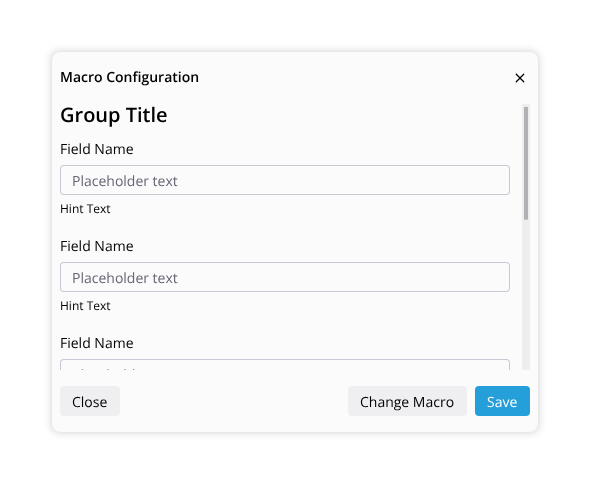590x484 pixels.
Task: Click the very bottom of the scrollbar track
Action: [x=526, y=367]
